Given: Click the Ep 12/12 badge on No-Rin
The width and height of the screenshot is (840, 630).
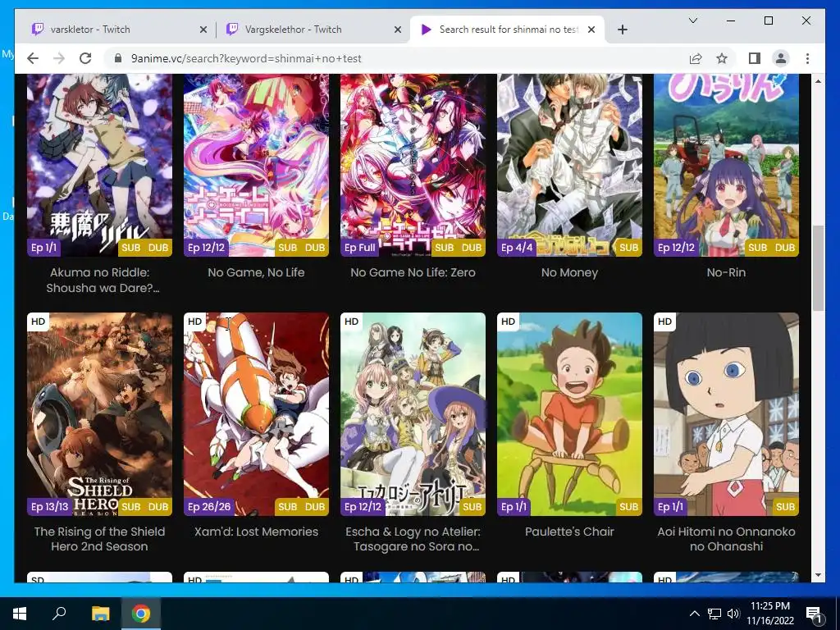Looking at the screenshot, I should point(676,248).
